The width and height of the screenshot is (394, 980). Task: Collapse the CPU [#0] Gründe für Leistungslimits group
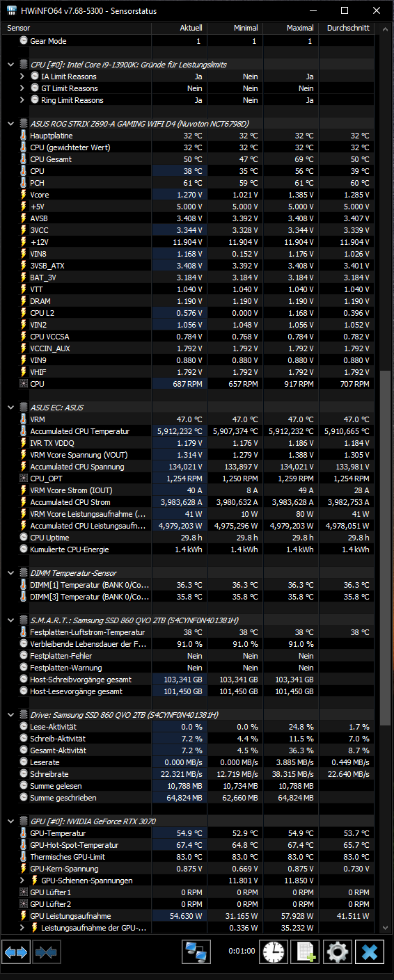tap(11, 65)
